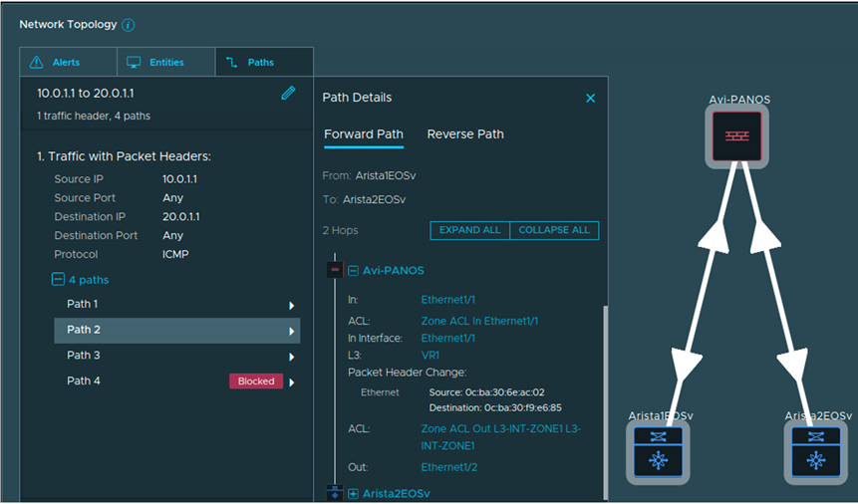Select the Avi-PANOS firewall node icon
This screenshot has height=504, width=858.
736,136
